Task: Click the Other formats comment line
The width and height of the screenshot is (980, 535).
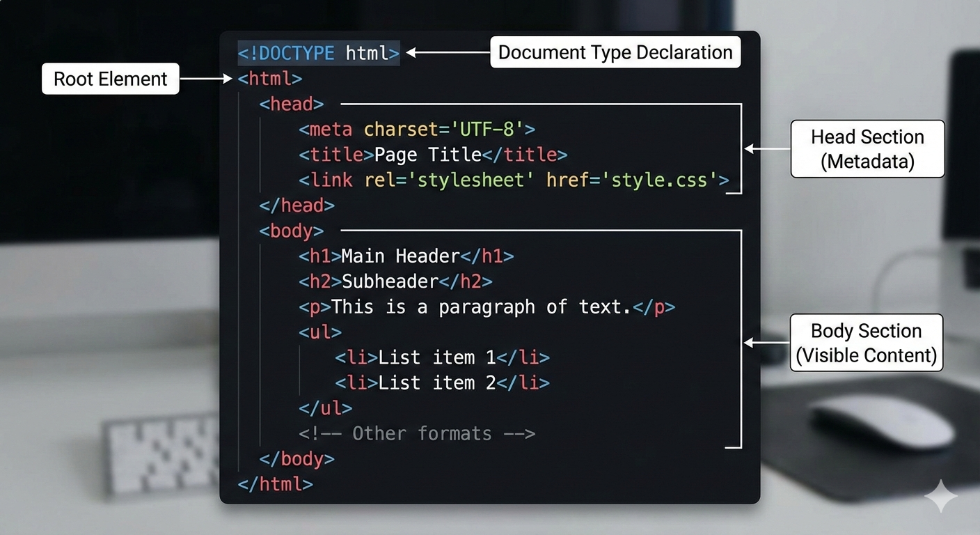Action: (x=417, y=433)
